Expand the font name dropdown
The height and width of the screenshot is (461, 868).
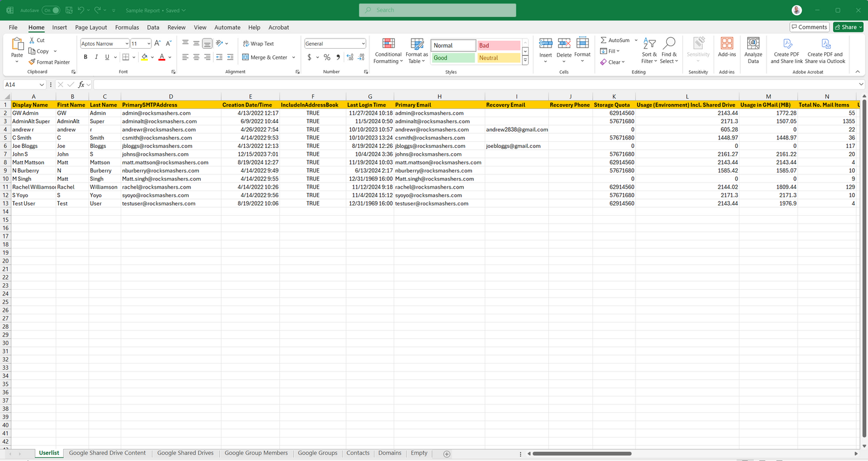point(127,44)
